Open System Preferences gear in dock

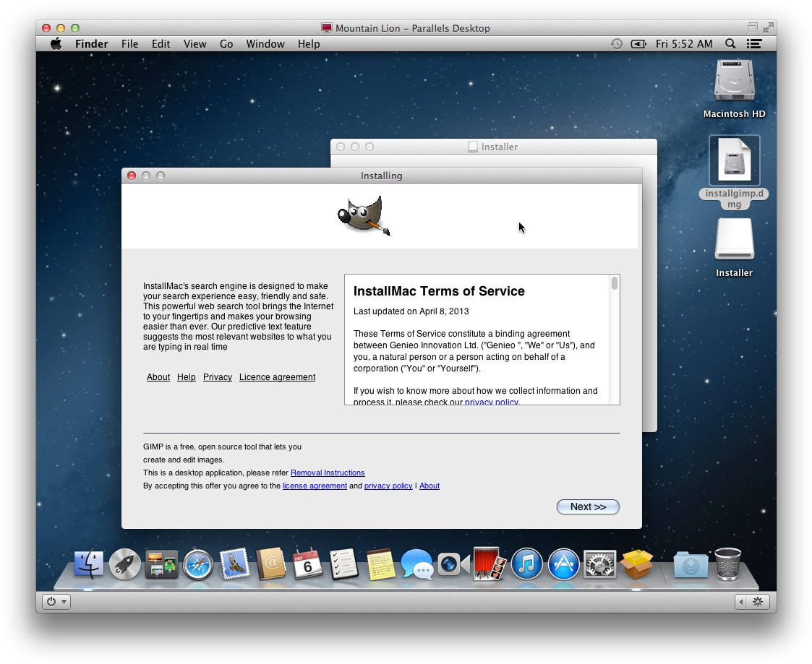point(599,564)
